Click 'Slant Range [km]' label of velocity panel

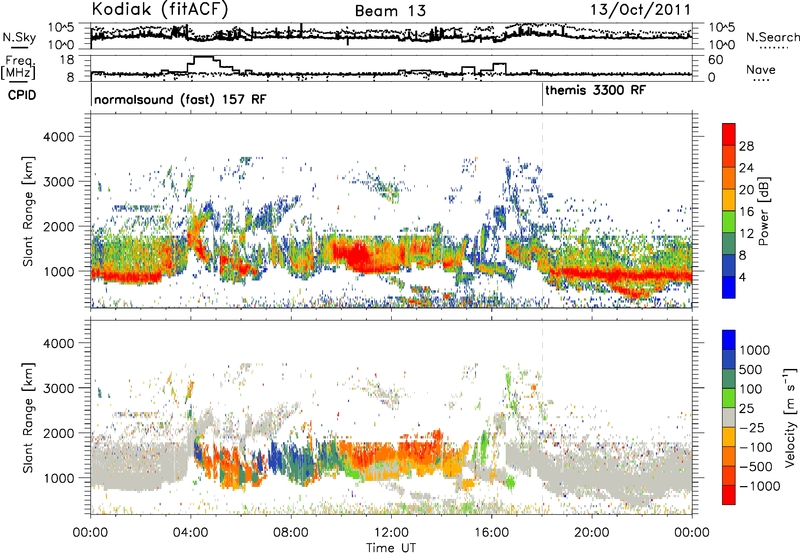pos(29,417)
